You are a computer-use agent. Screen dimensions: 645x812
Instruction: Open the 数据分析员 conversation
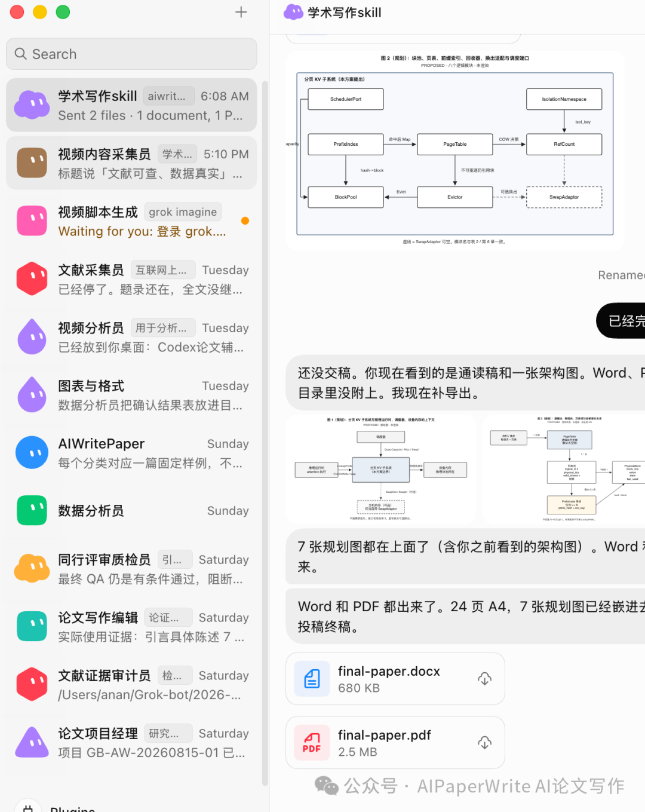[x=131, y=511]
